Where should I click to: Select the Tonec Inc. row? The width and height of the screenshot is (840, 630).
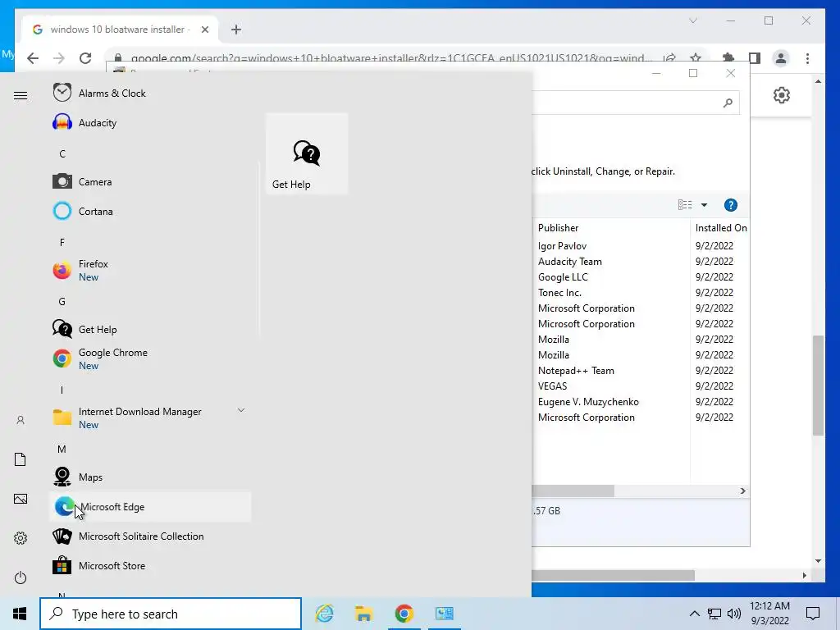click(x=641, y=293)
